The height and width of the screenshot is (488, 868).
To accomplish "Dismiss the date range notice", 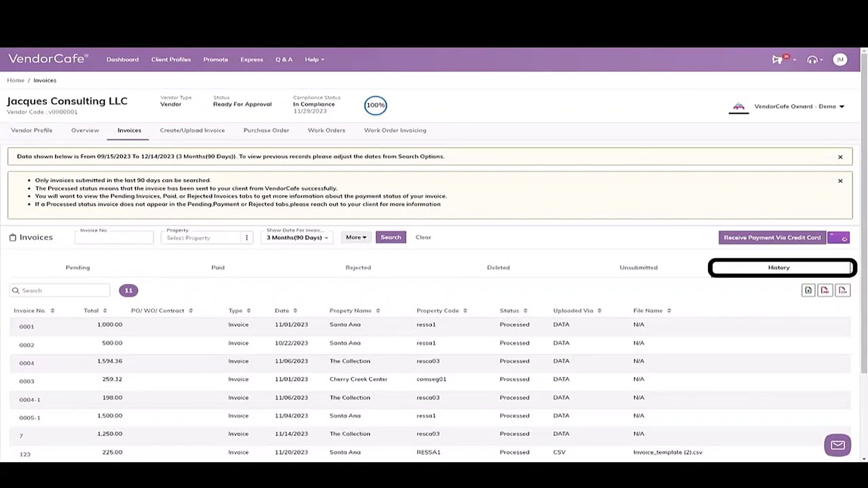I will 840,157.
